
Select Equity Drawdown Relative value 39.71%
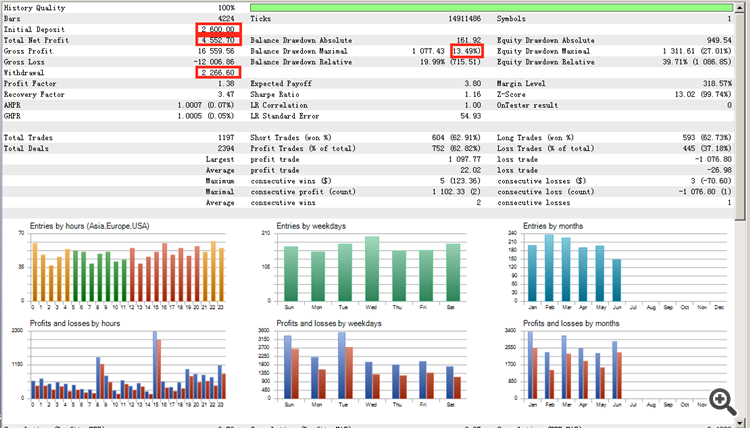coord(675,62)
